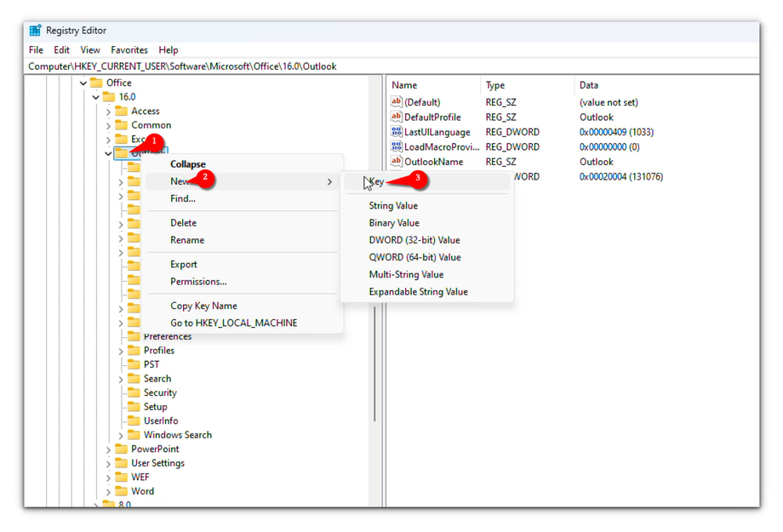Click the DefaultProfile string value icon
Viewport: 783px width, 532px height.
click(396, 117)
